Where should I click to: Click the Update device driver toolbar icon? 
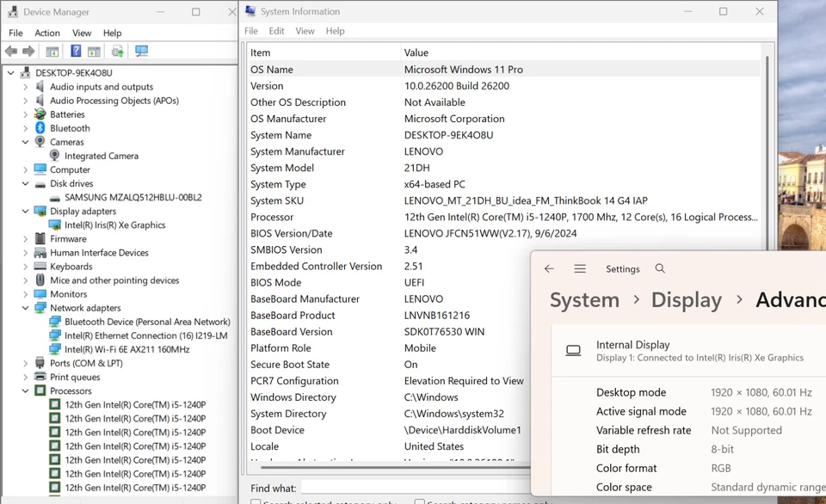click(118, 51)
